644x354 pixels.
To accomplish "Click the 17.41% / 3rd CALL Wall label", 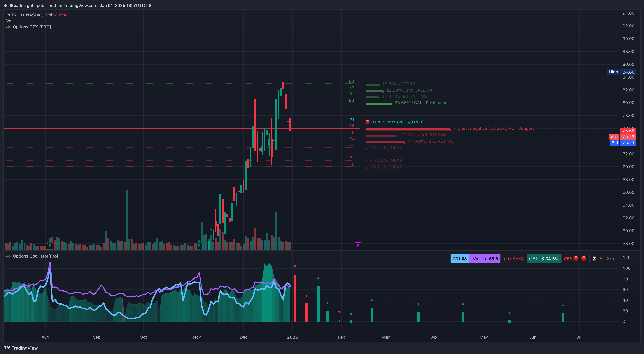I will point(406,96).
